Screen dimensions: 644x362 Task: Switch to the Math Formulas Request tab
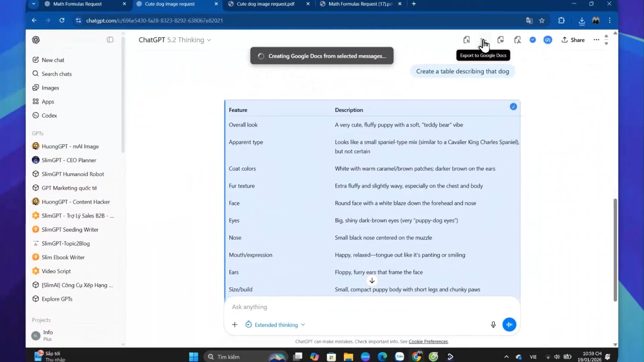click(x=77, y=4)
